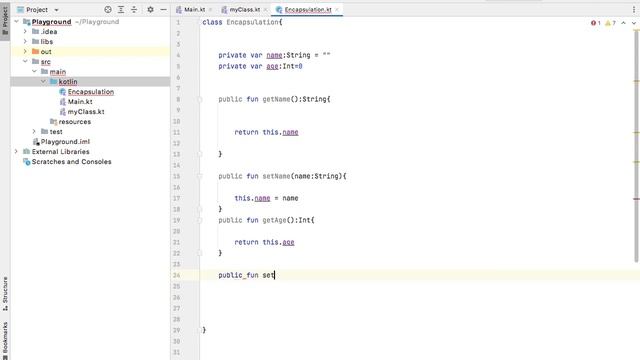Click the error count indicator
The height and width of the screenshot is (360, 640).
pos(596,23)
